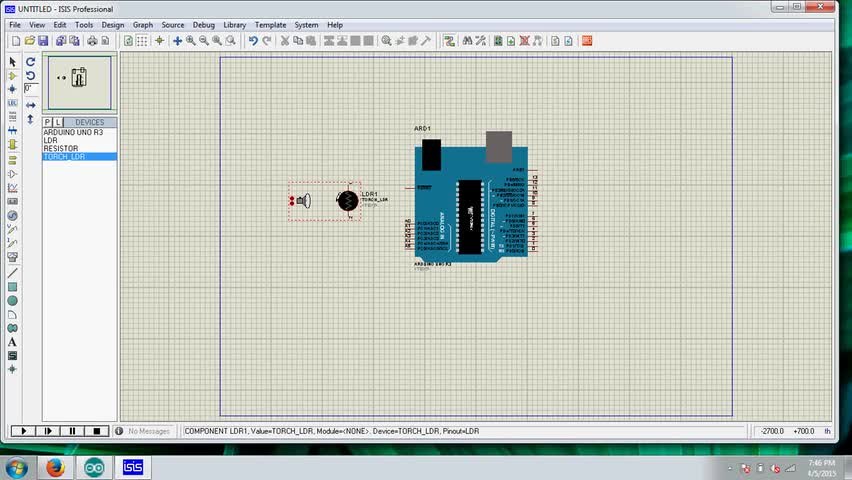Open the Library menu

[235, 25]
